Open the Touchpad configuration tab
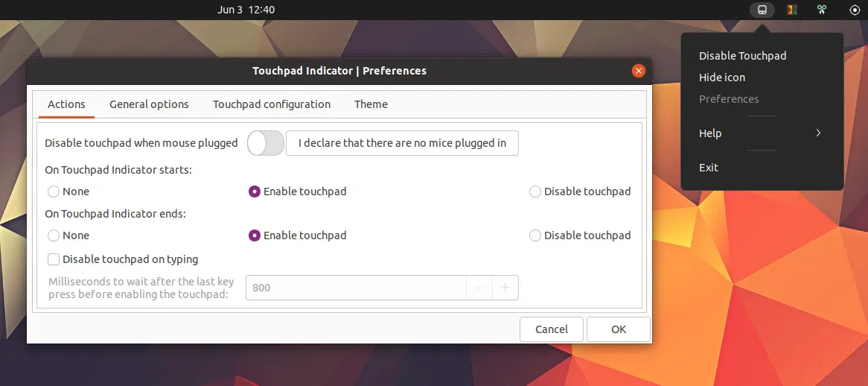Screen dimensions: 868x386 tap(272, 104)
